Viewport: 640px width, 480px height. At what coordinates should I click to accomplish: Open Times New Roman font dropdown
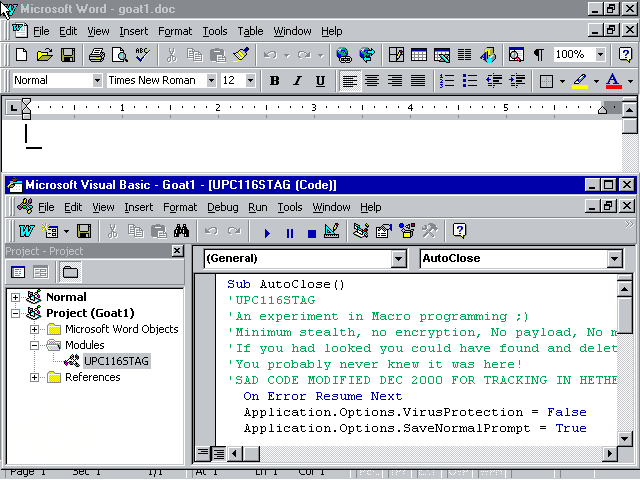[211, 80]
